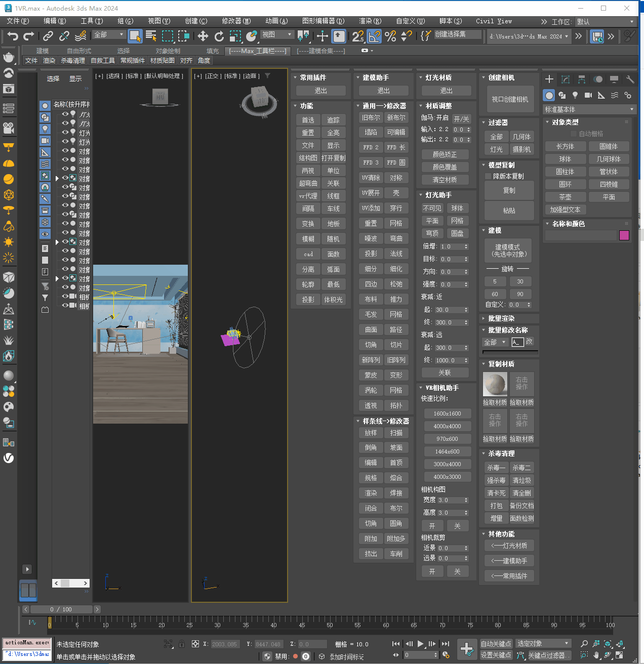
Task: Open the 渲染(R) menu
Action: click(x=370, y=21)
